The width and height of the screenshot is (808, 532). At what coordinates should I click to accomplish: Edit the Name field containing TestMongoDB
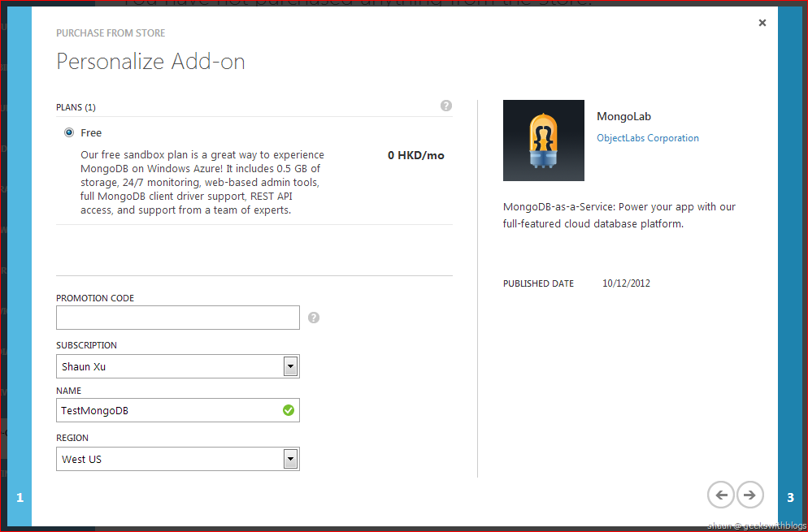point(178,410)
